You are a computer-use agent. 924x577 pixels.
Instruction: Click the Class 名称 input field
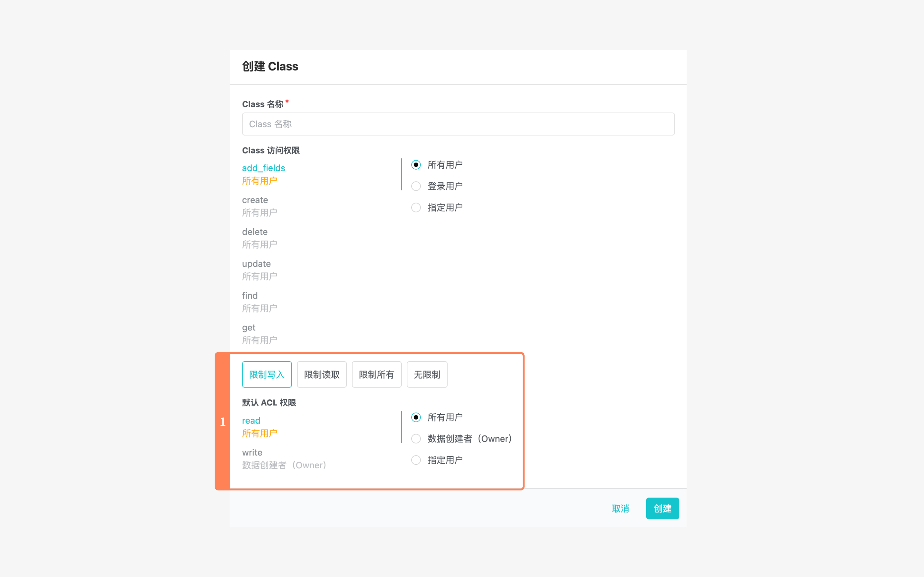[x=458, y=124]
